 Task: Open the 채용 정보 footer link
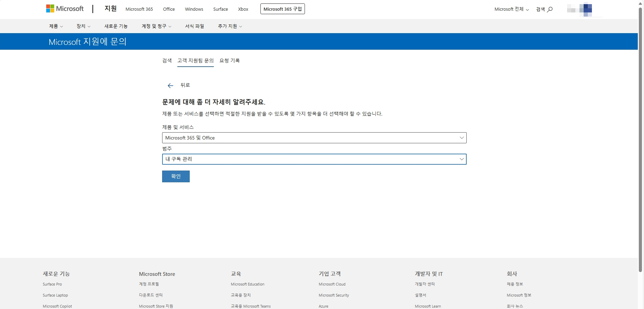tap(515, 284)
